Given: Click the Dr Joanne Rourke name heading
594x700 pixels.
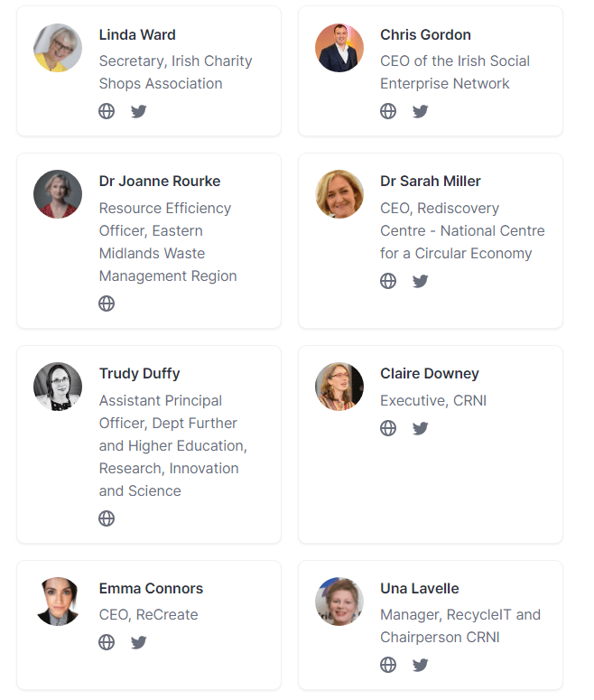Looking at the screenshot, I should click(160, 181).
